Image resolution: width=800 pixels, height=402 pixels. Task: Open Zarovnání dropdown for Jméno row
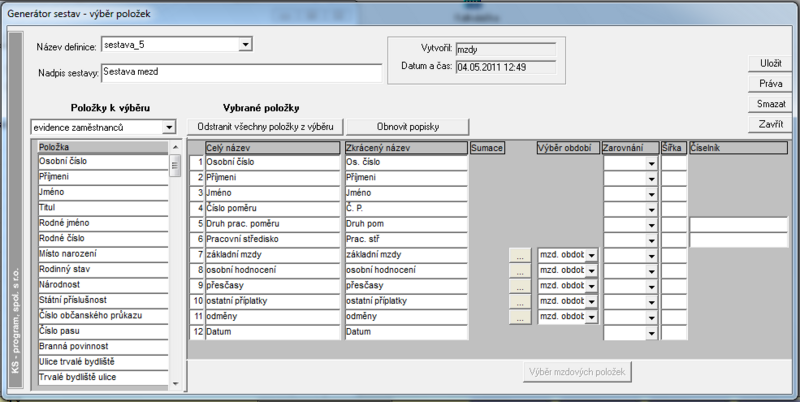tap(651, 194)
